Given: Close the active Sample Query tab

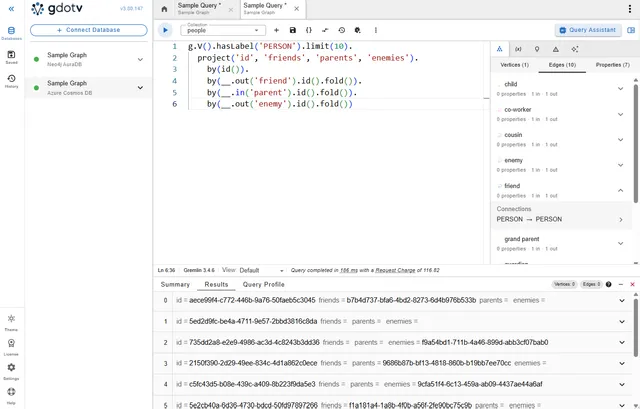Looking at the screenshot, I should tap(296, 9).
